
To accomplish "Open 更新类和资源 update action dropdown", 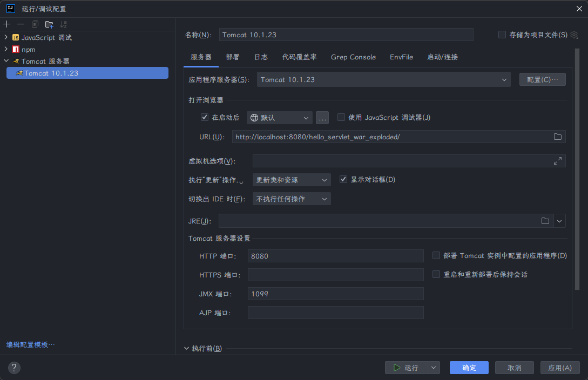I will click(x=292, y=180).
